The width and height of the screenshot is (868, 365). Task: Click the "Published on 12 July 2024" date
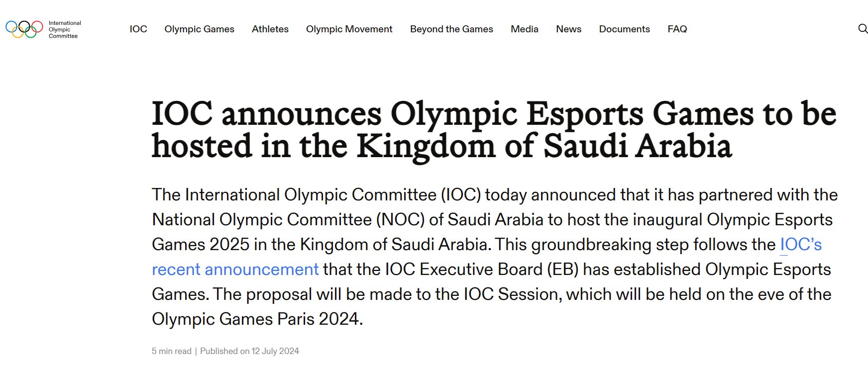click(x=249, y=351)
